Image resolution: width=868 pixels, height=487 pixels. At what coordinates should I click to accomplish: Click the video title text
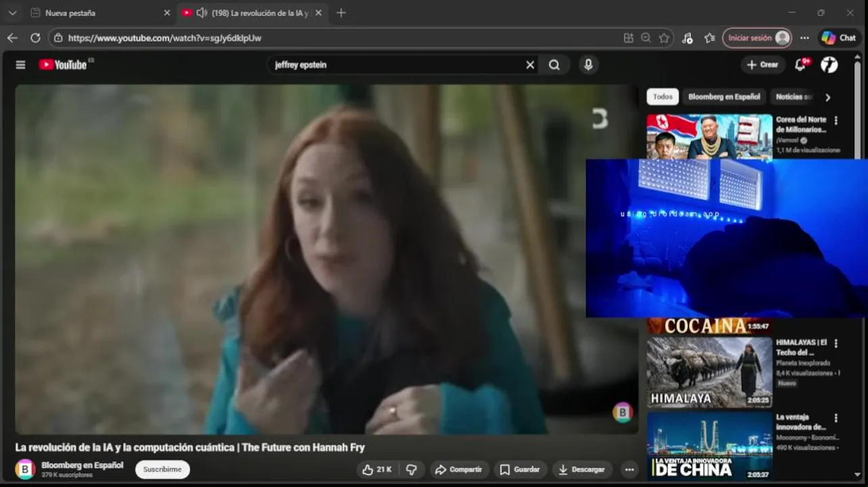[190, 448]
